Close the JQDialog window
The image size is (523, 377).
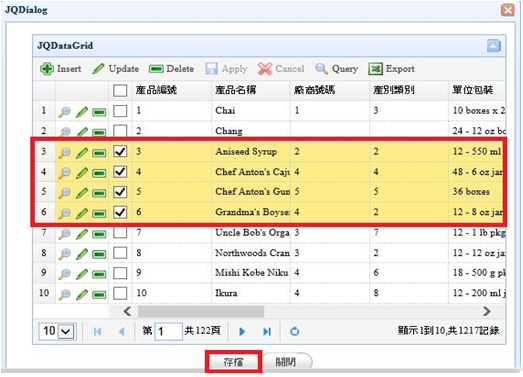pyautogui.click(x=508, y=10)
